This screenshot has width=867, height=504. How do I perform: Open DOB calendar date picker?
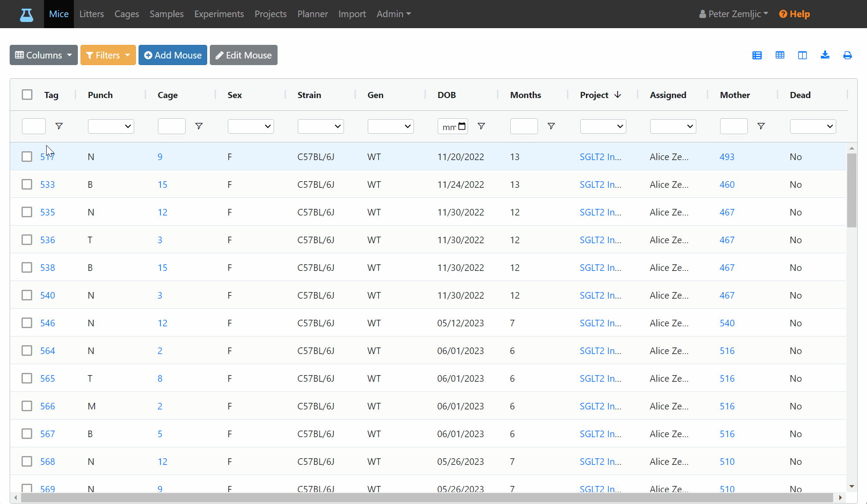[x=462, y=126]
